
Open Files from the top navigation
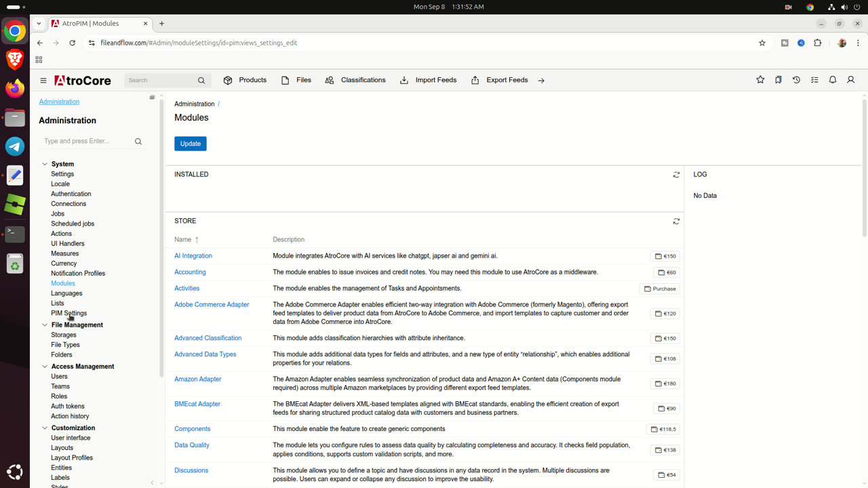click(x=296, y=80)
